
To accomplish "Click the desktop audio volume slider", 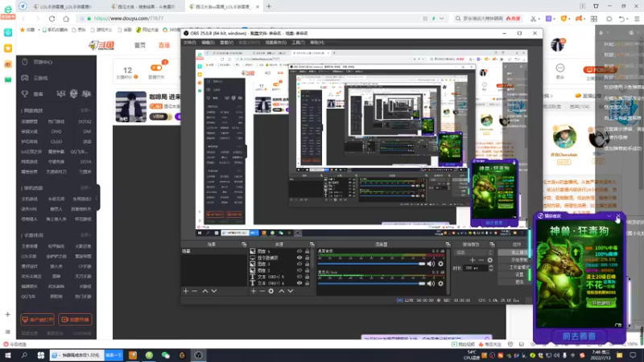I will point(371,264).
